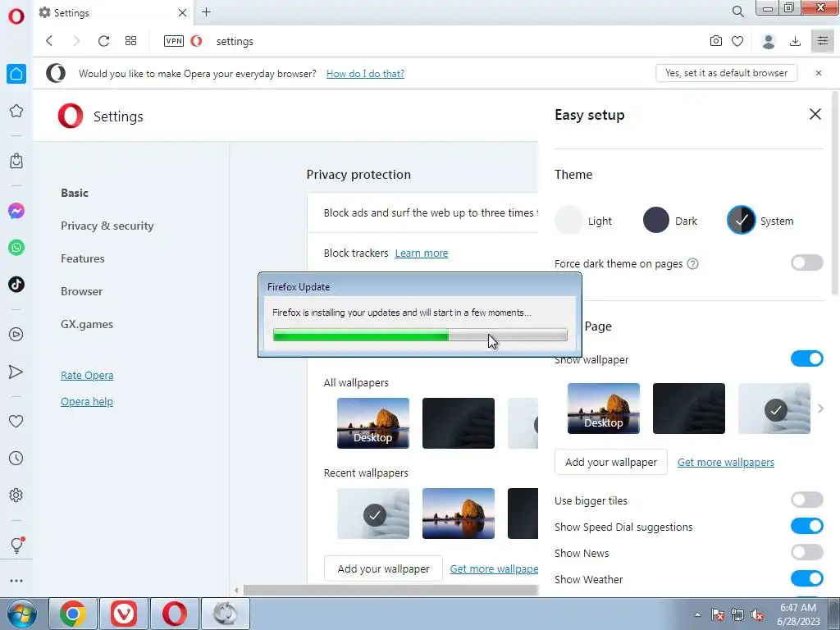Expand more wallpapers with right chevron
840x630 pixels.
(x=820, y=409)
